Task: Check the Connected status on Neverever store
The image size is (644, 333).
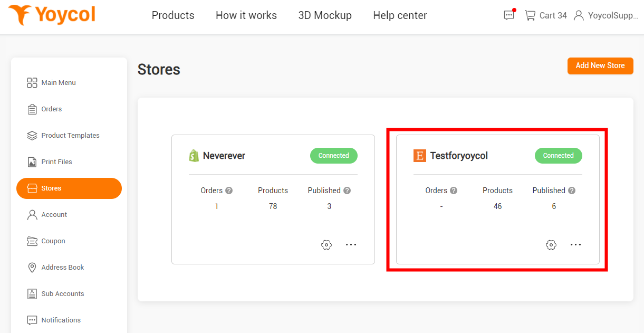Action: tap(333, 155)
